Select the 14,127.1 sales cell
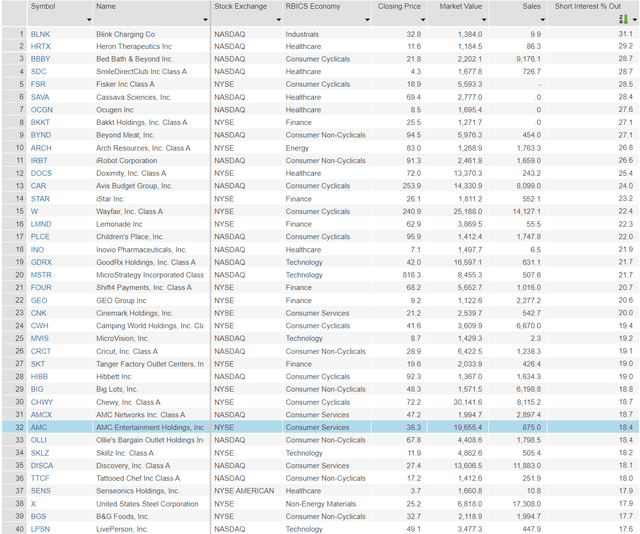Image resolution: width=640 pixels, height=534 pixels. [x=518, y=211]
